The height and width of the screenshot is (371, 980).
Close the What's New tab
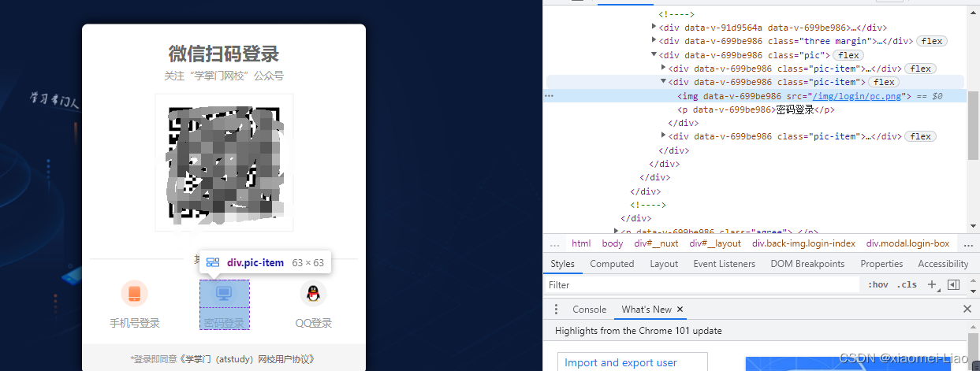(680, 310)
